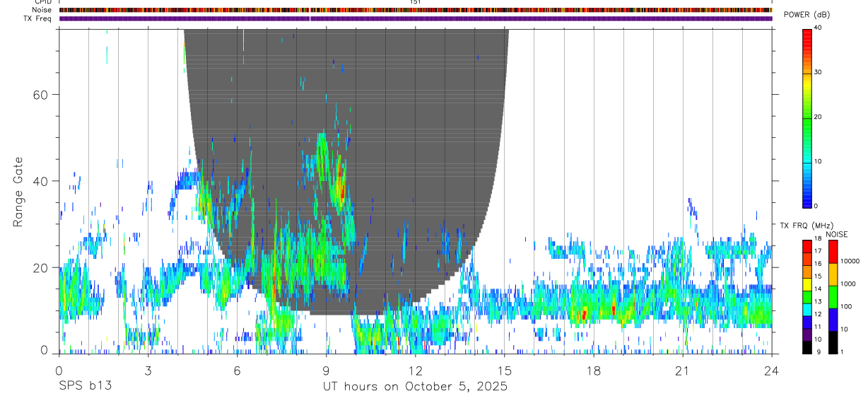
Task: Click the 18 MHz frequency label
Action: (x=818, y=238)
